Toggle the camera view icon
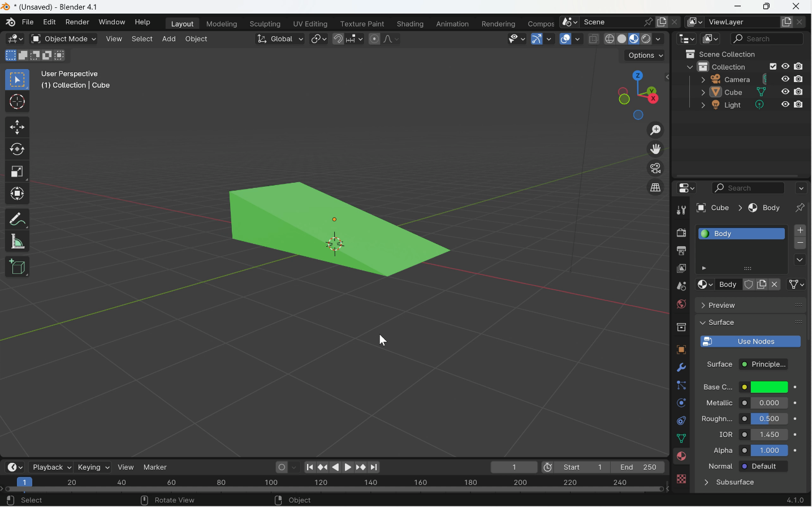 pyautogui.click(x=656, y=169)
